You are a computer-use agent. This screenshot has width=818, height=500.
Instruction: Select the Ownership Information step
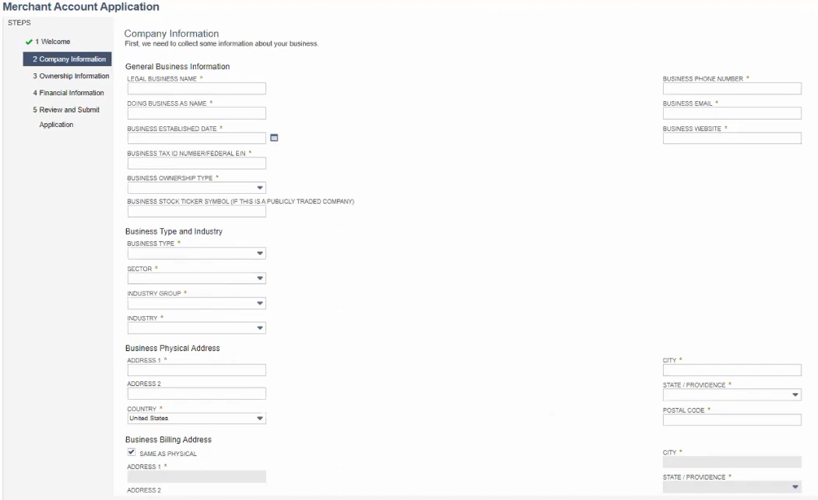(70, 76)
